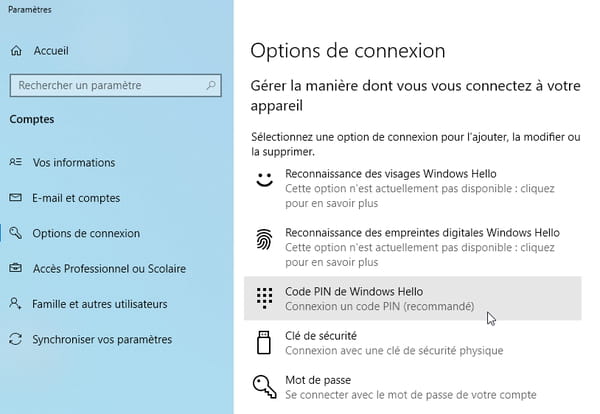The image size is (600, 414).
Task: Click the fingerprint recognition icon
Action: [x=264, y=239]
